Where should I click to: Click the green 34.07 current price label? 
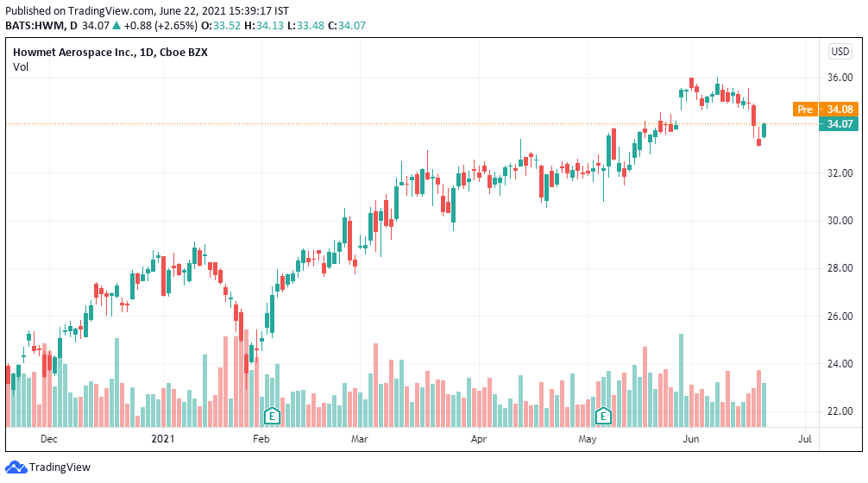tap(840, 124)
